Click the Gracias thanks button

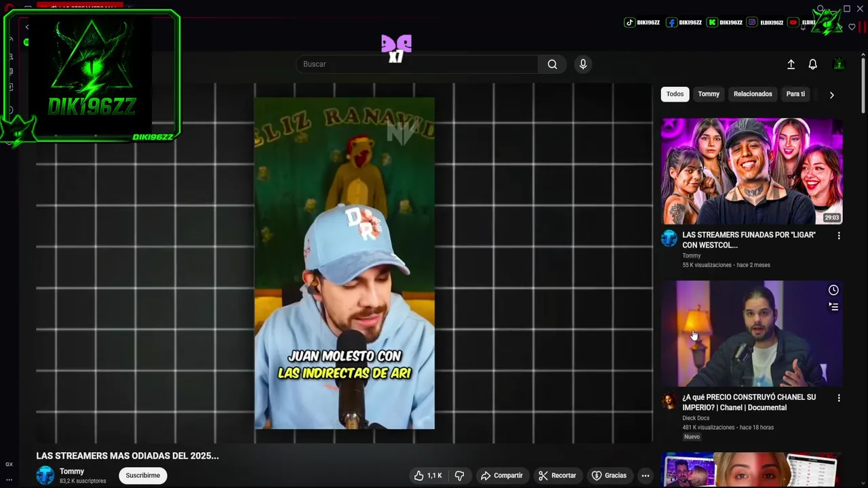(609, 476)
